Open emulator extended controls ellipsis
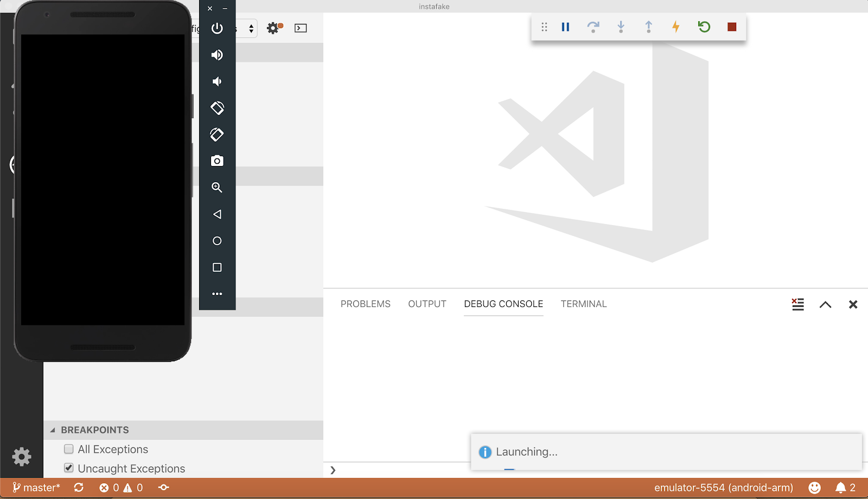The width and height of the screenshot is (868, 499). (217, 294)
